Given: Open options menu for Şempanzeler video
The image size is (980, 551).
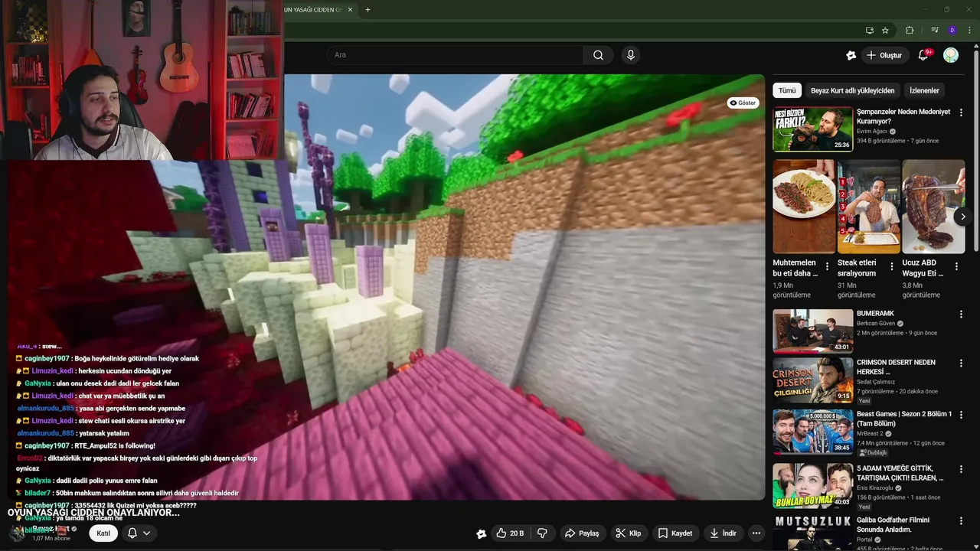Looking at the screenshot, I should (962, 112).
